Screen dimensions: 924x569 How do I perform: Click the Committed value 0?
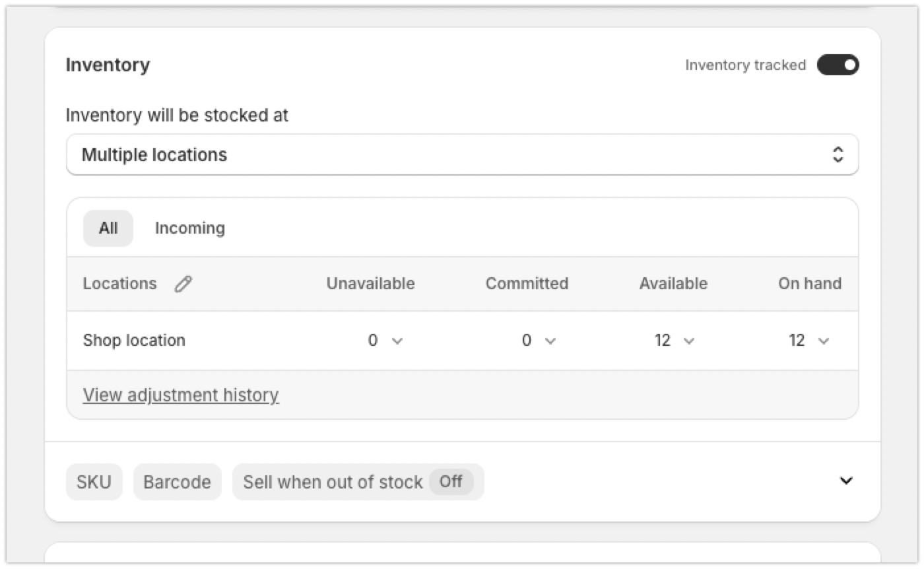(526, 341)
